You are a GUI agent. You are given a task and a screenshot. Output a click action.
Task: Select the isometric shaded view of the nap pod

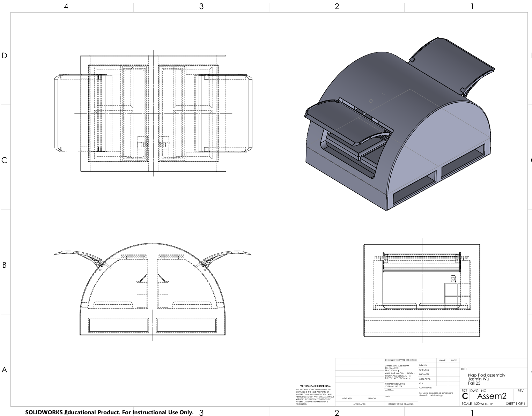coord(400,124)
